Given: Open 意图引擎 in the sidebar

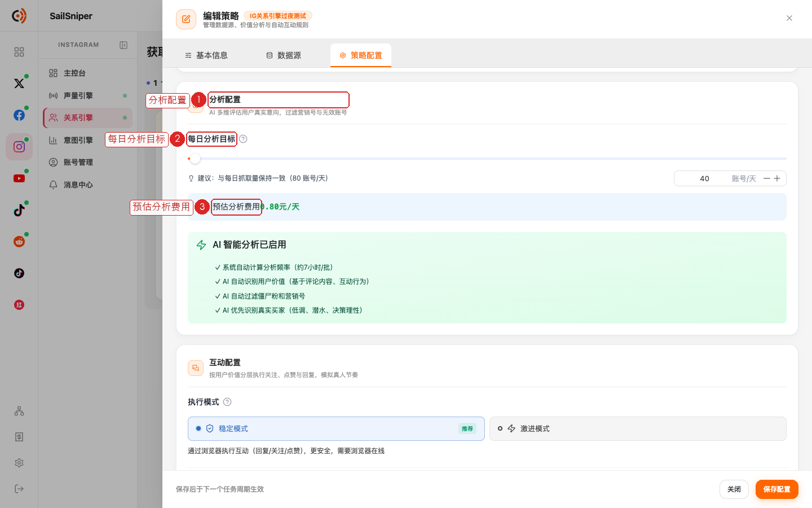Looking at the screenshot, I should 87,140.
